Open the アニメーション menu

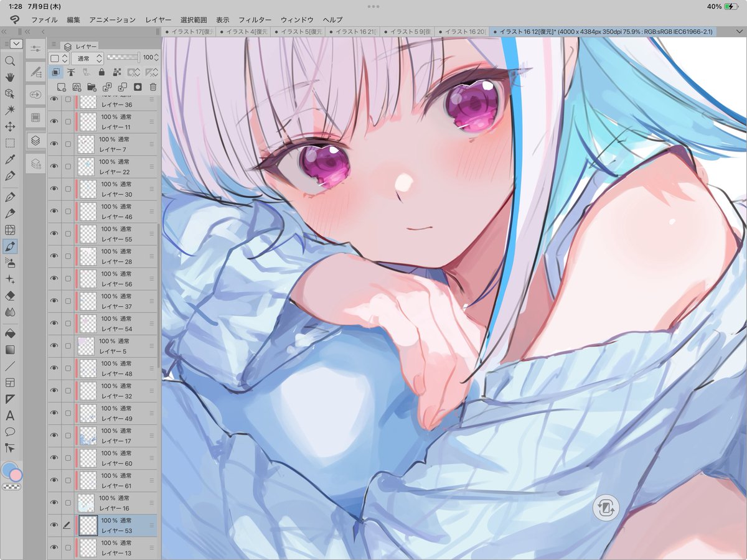tap(112, 20)
